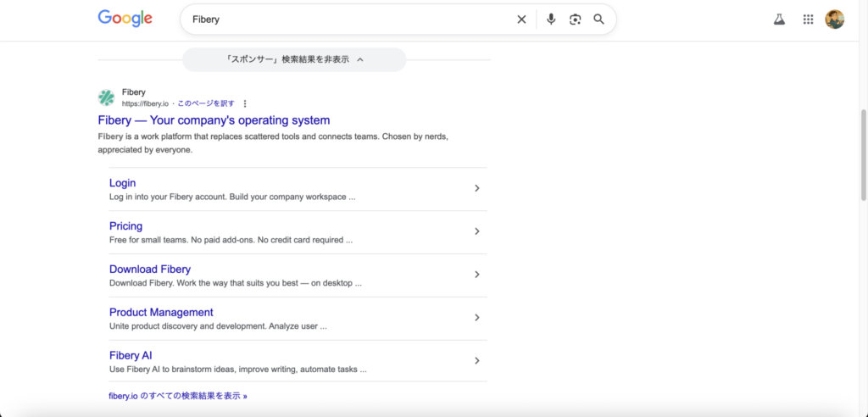Viewport: 868px width, 417px height.
Task: Click the page vertical scrollbar thumb
Action: 864,154
